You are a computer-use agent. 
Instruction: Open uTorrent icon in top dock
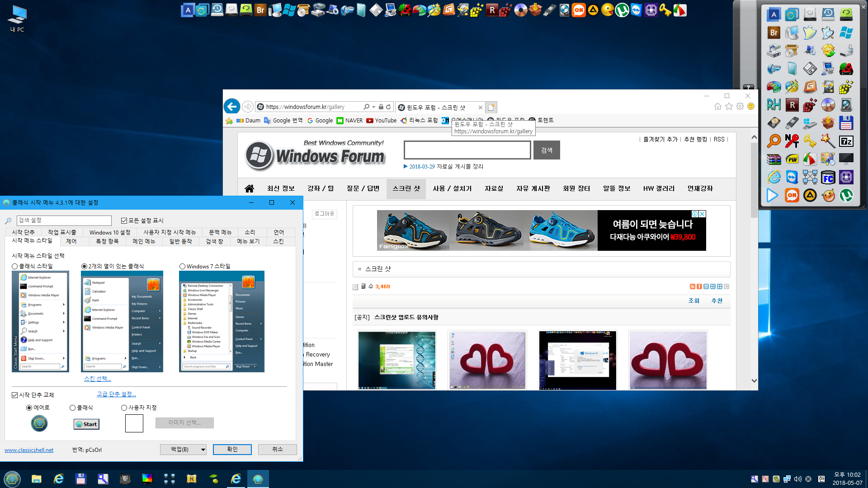point(622,10)
